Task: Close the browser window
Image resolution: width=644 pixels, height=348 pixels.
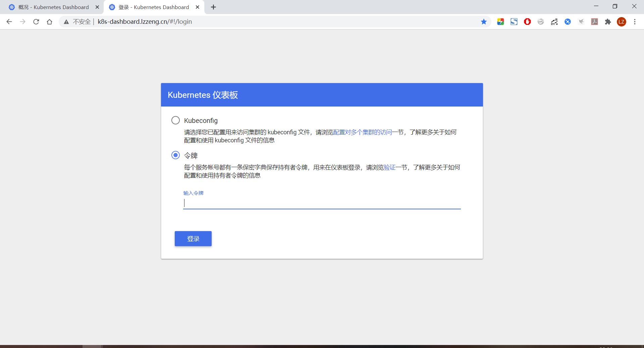Action: pos(634,6)
